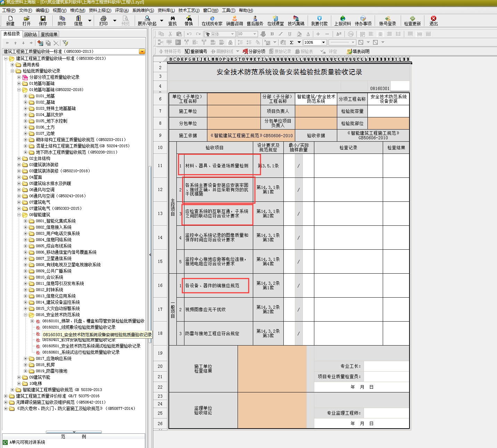This screenshot has width=497, height=448.
Task: Click the 销售咨询 sales inquiry icon
Action: 234,20
